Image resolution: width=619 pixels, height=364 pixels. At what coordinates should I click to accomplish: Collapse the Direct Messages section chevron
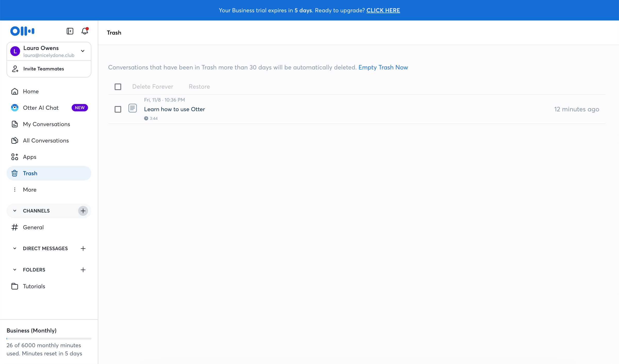tap(15, 248)
